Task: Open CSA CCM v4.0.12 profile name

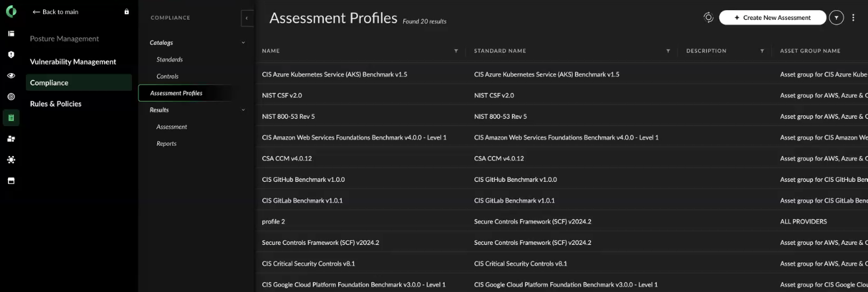Action: click(286, 159)
